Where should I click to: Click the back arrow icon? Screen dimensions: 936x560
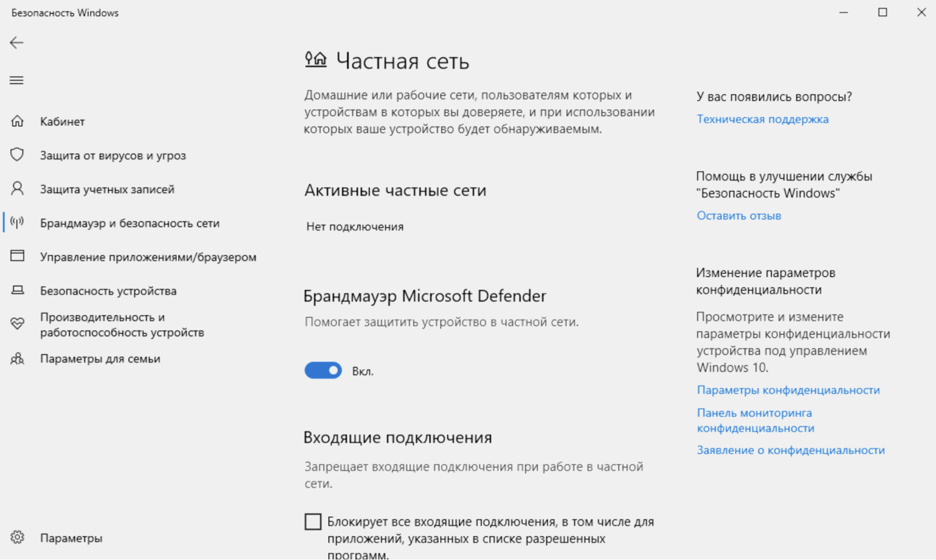click(16, 43)
